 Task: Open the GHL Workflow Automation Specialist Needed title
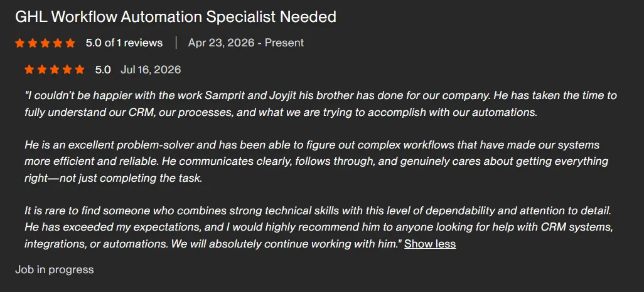click(175, 17)
